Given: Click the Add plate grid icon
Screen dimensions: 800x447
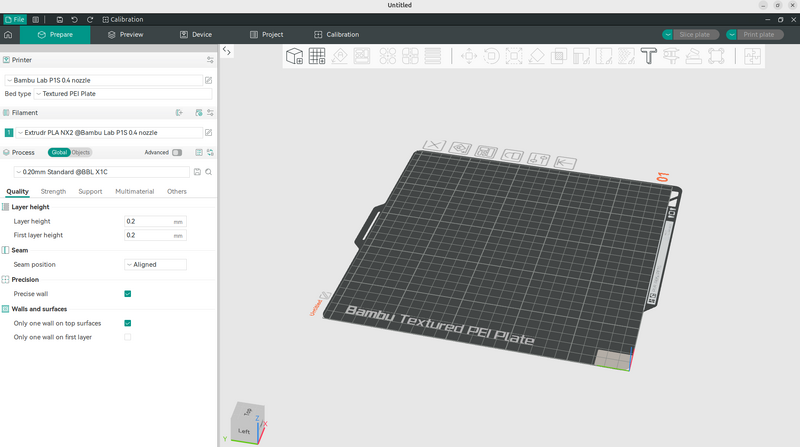Looking at the screenshot, I should coord(317,56).
